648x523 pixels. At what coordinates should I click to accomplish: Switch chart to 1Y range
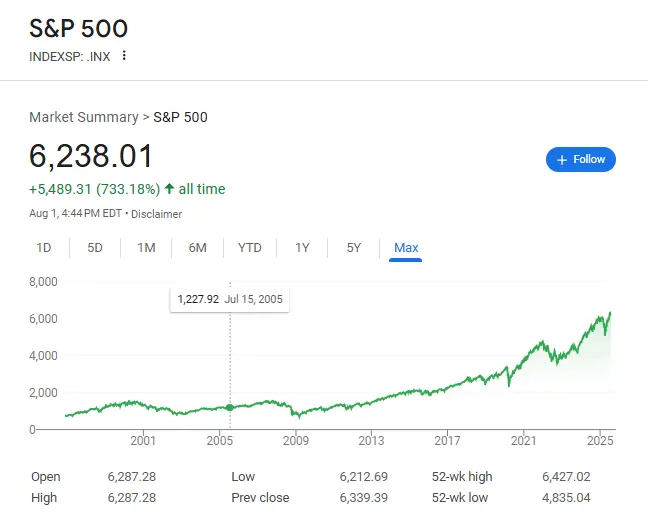[x=302, y=248]
